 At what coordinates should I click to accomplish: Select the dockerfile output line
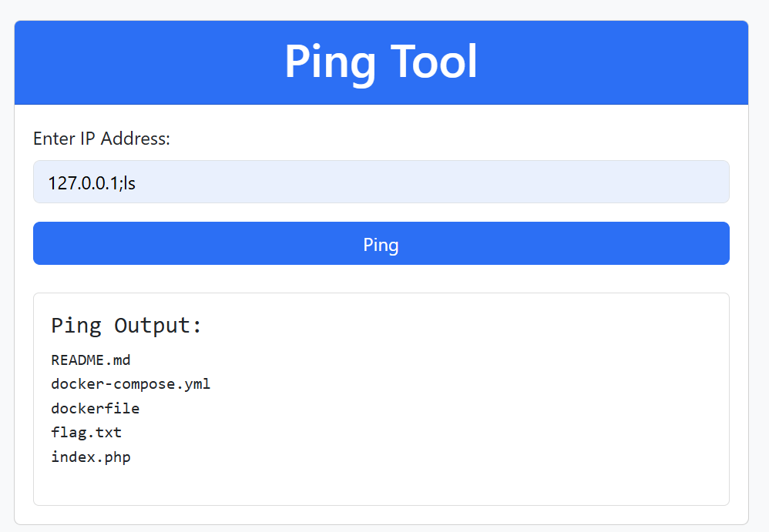95,409
